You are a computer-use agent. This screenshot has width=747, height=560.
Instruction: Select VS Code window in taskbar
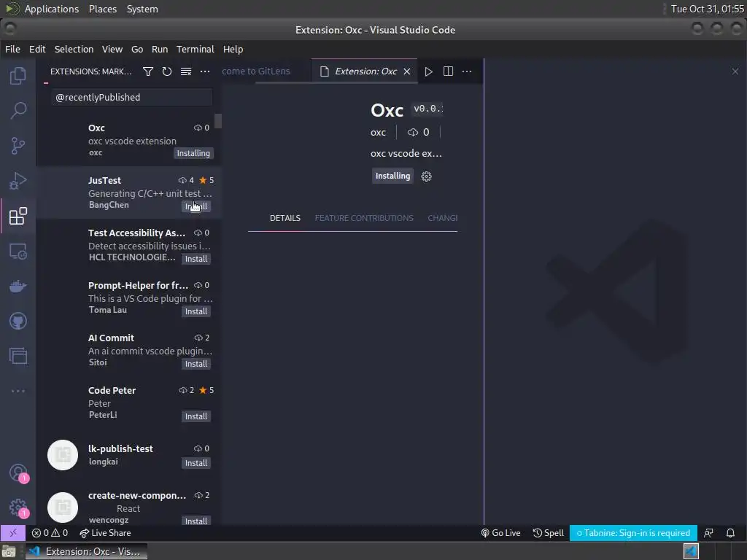pyautogui.click(x=86, y=551)
